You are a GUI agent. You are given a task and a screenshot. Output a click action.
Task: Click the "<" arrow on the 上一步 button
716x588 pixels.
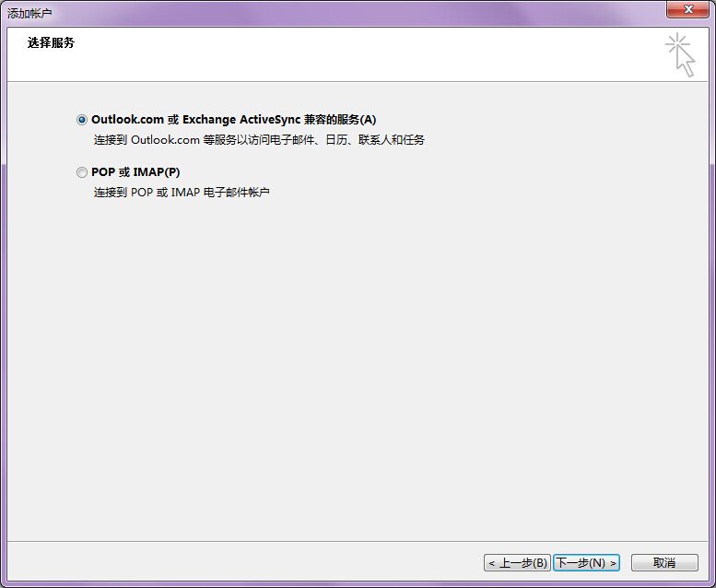click(x=492, y=562)
